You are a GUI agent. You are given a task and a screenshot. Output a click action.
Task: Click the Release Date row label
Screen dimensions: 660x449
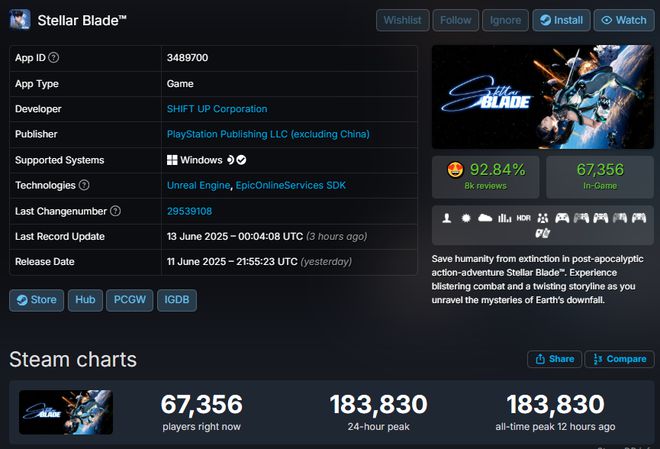45,262
